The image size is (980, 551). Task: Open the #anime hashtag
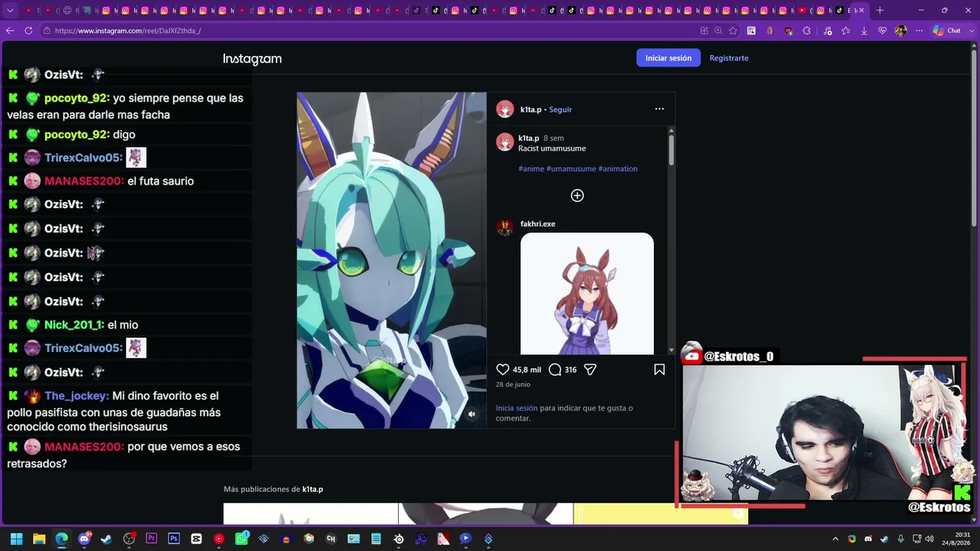[x=531, y=168]
